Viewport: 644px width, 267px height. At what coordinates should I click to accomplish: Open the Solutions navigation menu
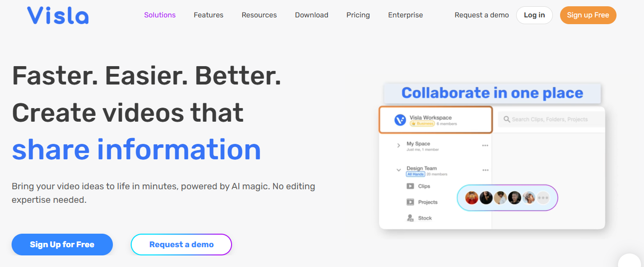(160, 15)
